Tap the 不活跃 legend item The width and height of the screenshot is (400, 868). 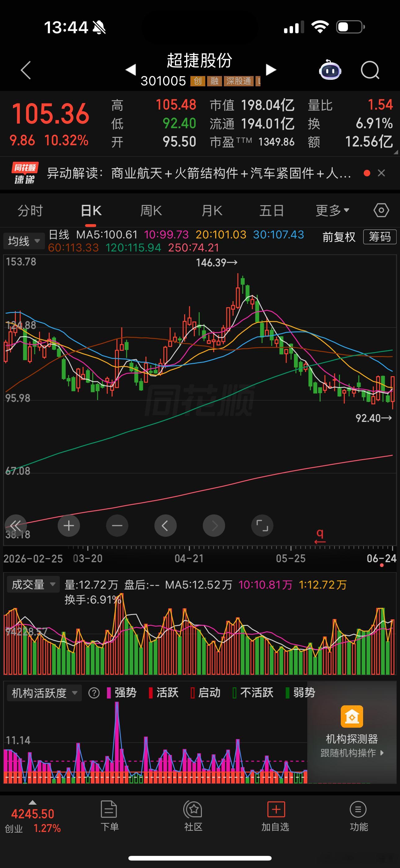tap(253, 693)
